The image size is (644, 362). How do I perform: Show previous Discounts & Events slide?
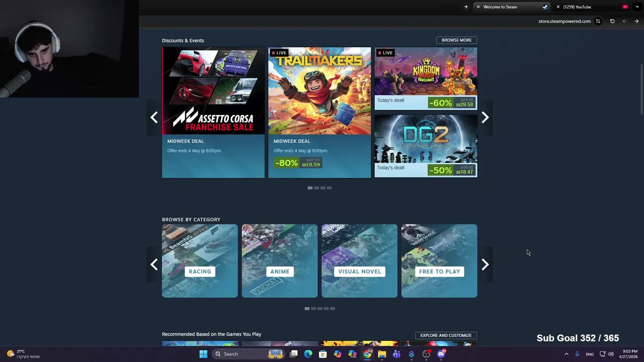click(154, 118)
